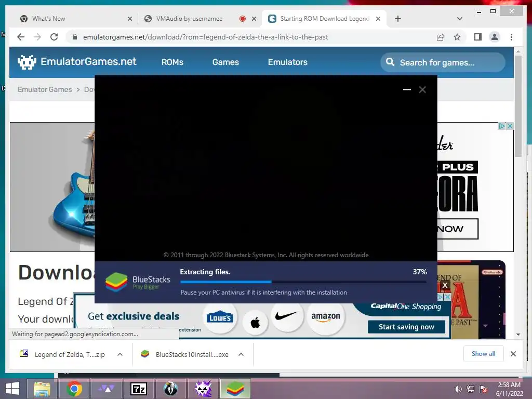The width and height of the screenshot is (532, 399).
Task: Click the browser forward arrow
Action: coord(37,37)
